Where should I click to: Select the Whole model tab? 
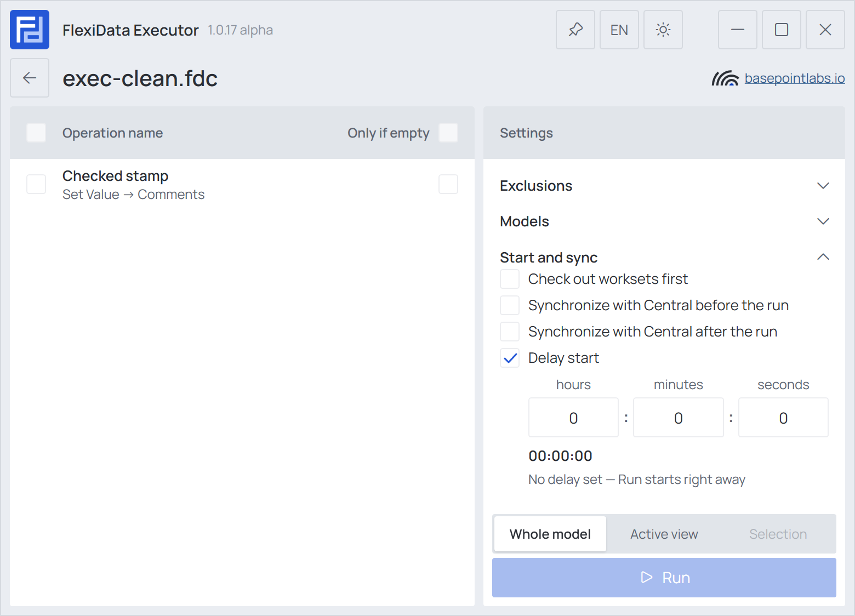point(550,534)
